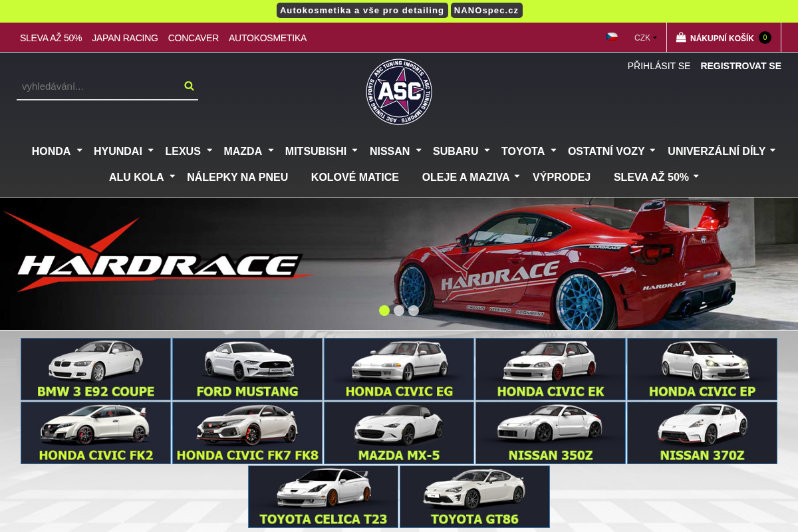Open Concaver top link

[194, 38]
